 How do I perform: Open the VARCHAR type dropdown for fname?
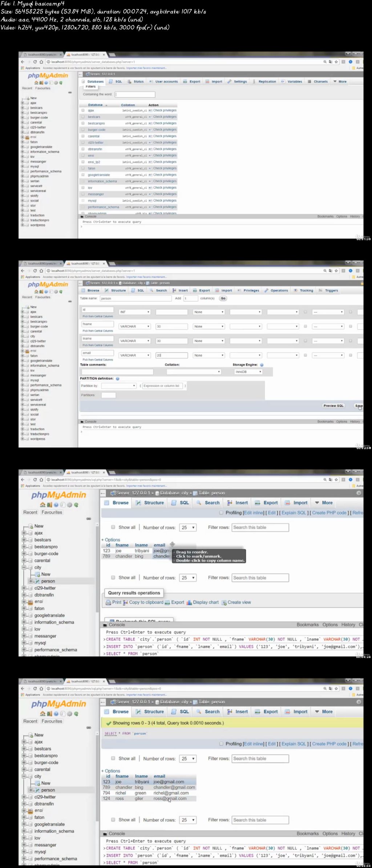(134, 327)
